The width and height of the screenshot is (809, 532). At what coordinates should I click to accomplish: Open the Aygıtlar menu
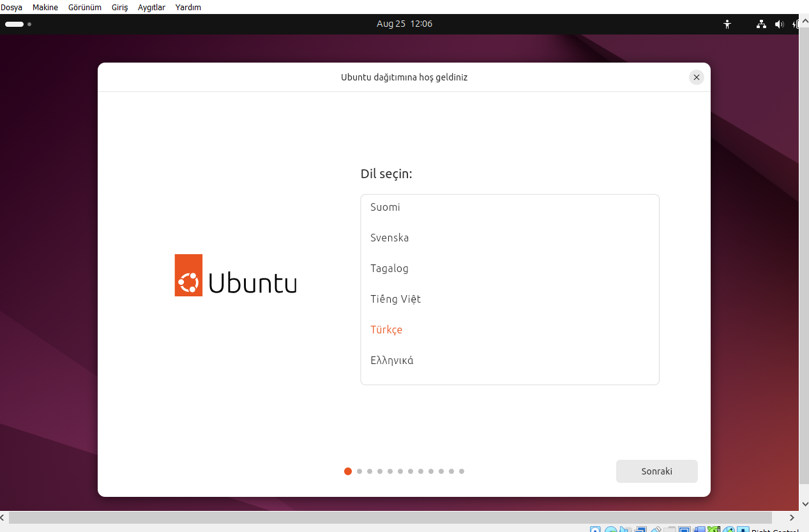(x=152, y=7)
